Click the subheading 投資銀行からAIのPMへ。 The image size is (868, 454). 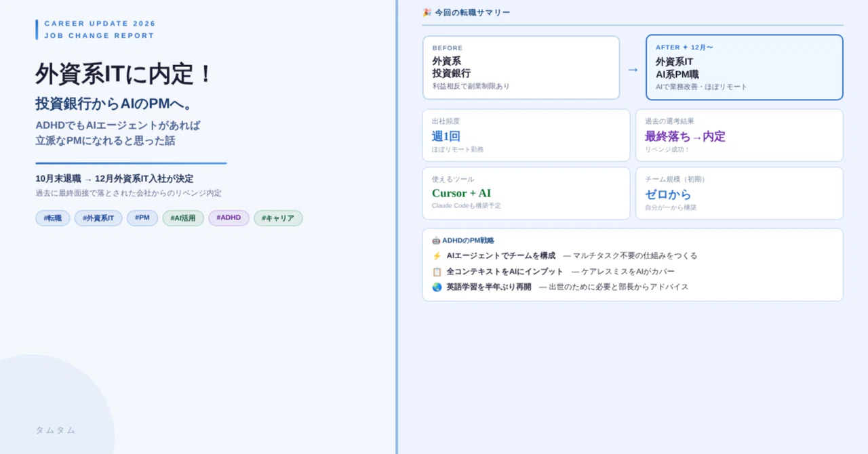coord(115,104)
